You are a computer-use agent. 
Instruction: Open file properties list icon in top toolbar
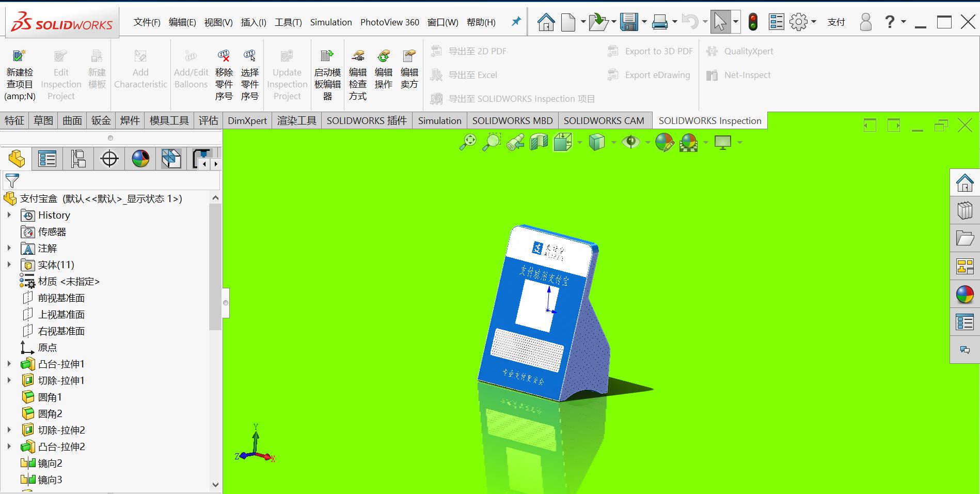tap(776, 22)
